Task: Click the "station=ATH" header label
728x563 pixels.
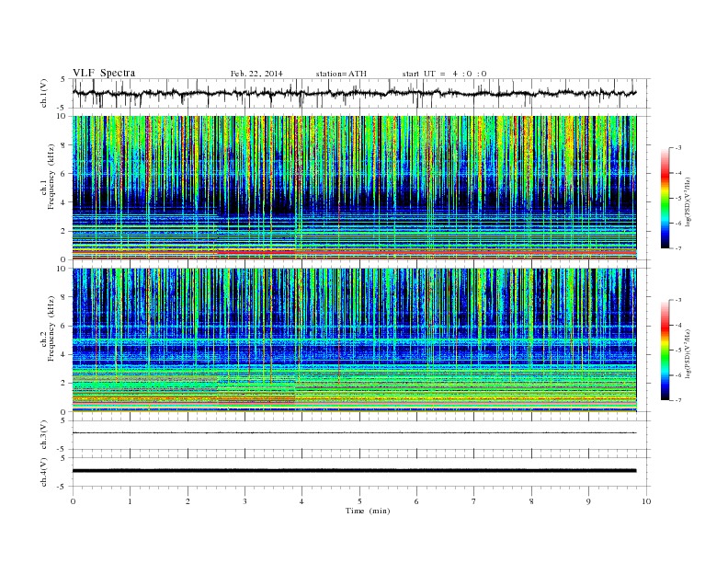Action: 341,74
